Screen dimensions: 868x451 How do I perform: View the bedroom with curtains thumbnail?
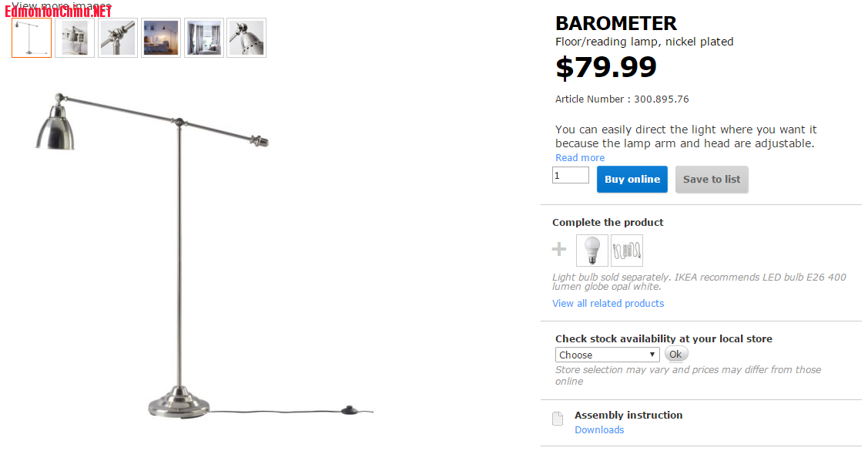204,38
